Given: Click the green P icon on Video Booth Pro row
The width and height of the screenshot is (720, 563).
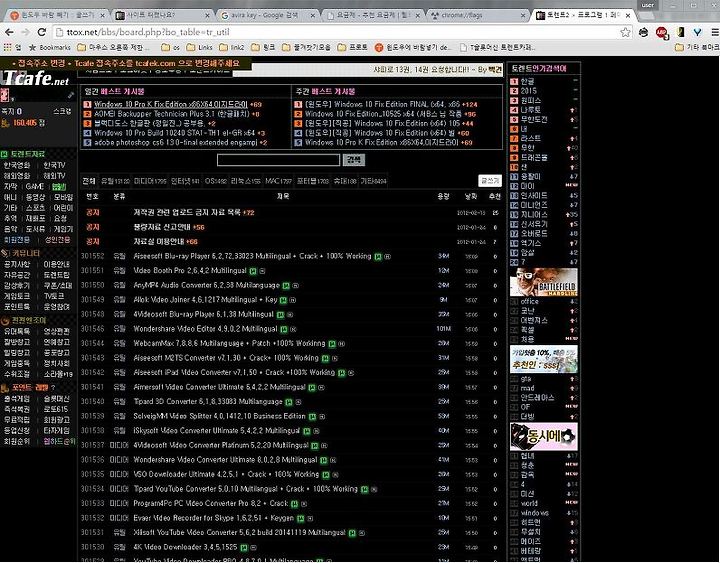Looking at the screenshot, I should point(253,271).
